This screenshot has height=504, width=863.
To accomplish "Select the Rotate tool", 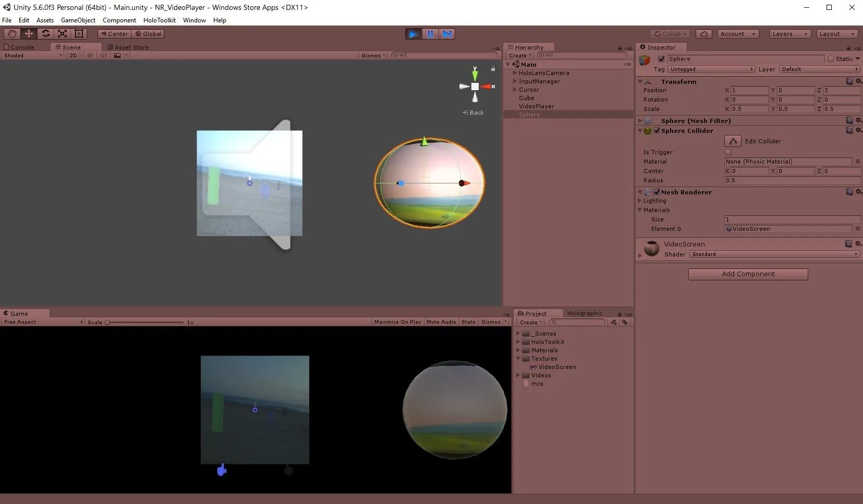I will coord(45,34).
